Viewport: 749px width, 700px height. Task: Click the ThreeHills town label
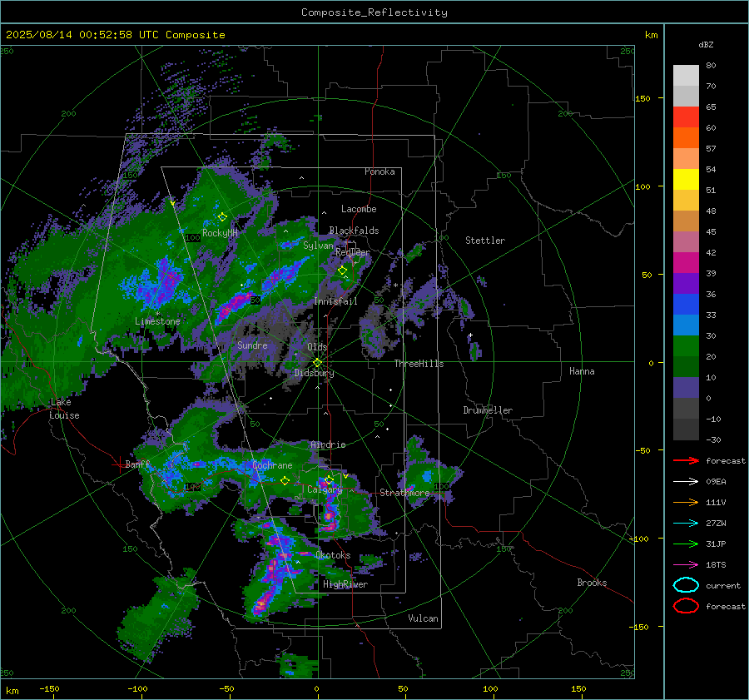coord(419,364)
